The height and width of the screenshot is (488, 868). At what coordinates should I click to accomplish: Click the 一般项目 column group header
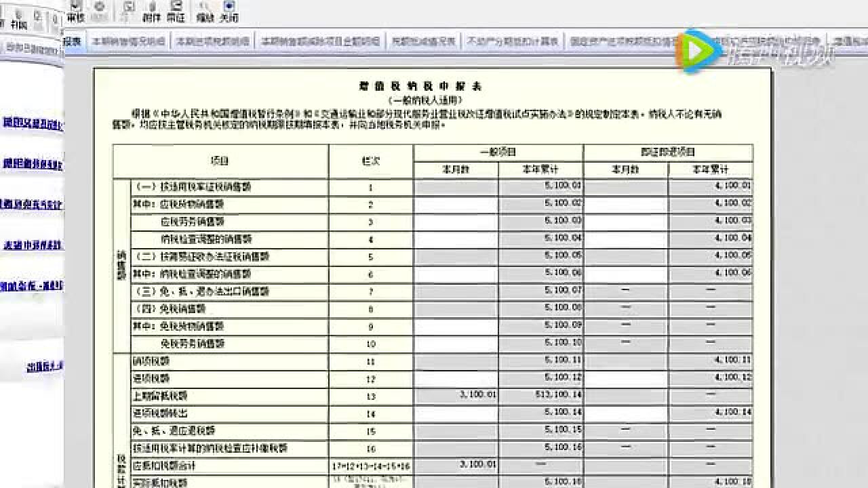(498, 152)
